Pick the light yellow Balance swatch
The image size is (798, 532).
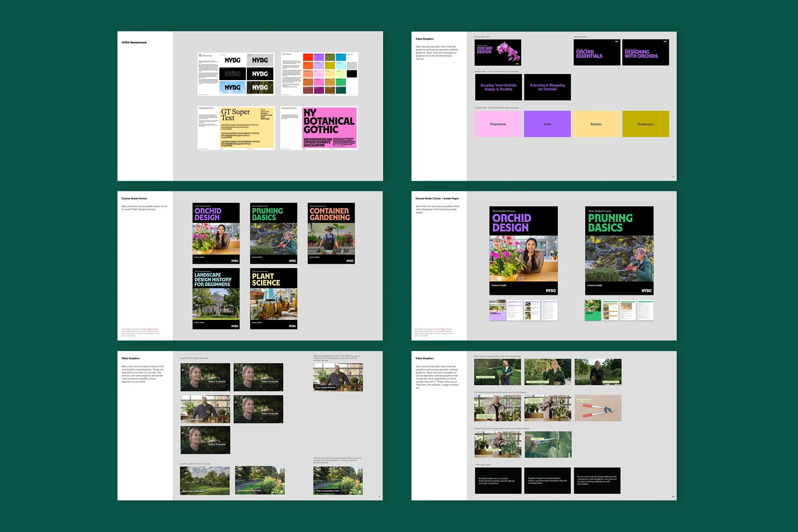(596, 124)
